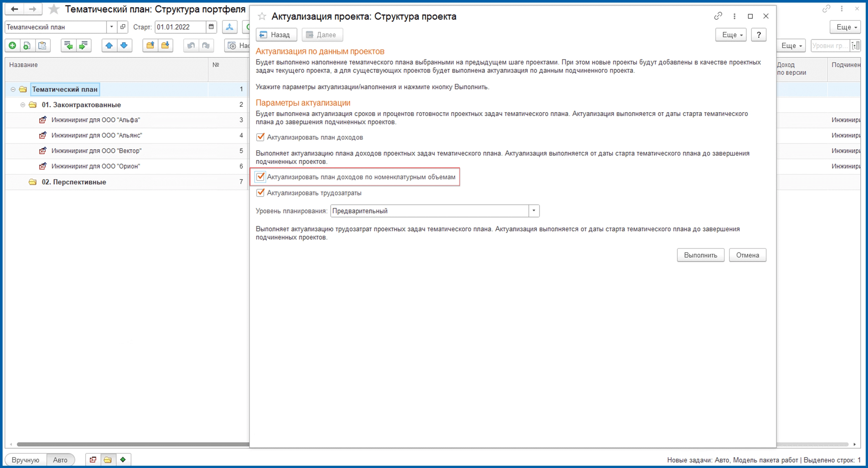Click the outdent task left arrow icon
Screen dimensions: 868x468
point(69,46)
